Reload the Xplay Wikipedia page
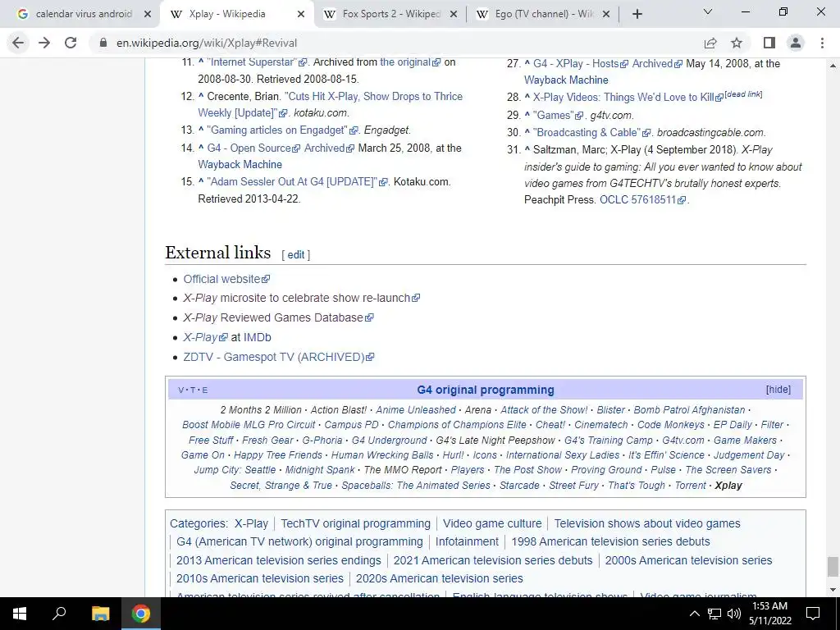 coord(71,43)
